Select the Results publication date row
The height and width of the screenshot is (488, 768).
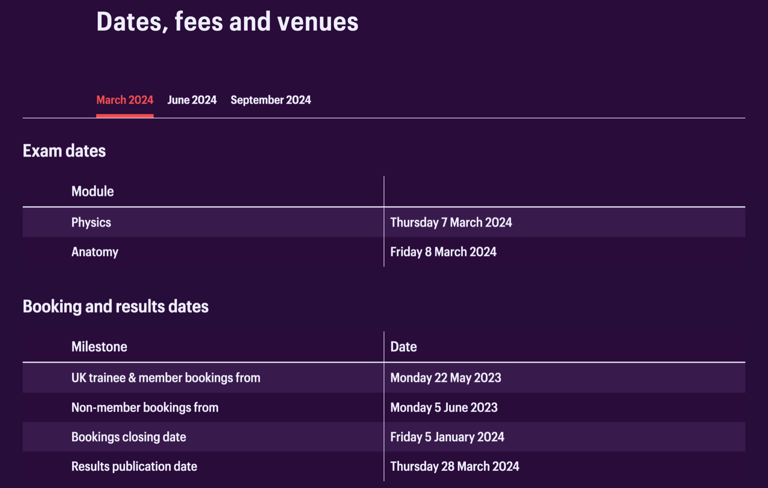[x=134, y=467]
